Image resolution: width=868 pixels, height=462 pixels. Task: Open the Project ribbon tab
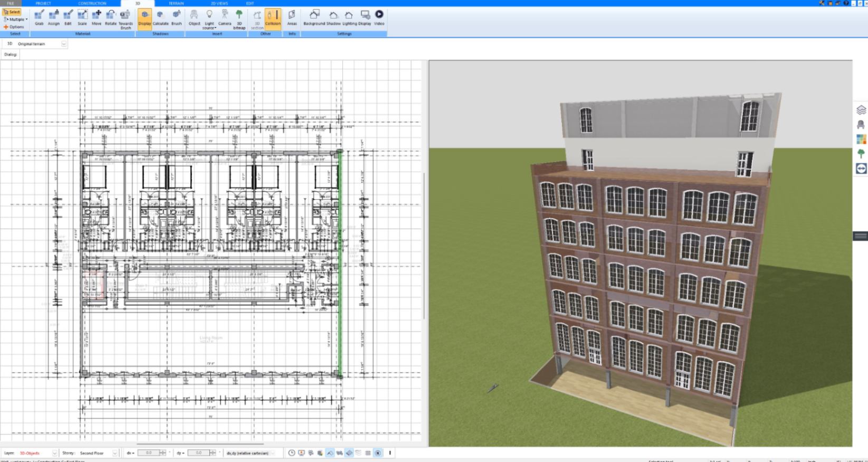pyautogui.click(x=43, y=3)
